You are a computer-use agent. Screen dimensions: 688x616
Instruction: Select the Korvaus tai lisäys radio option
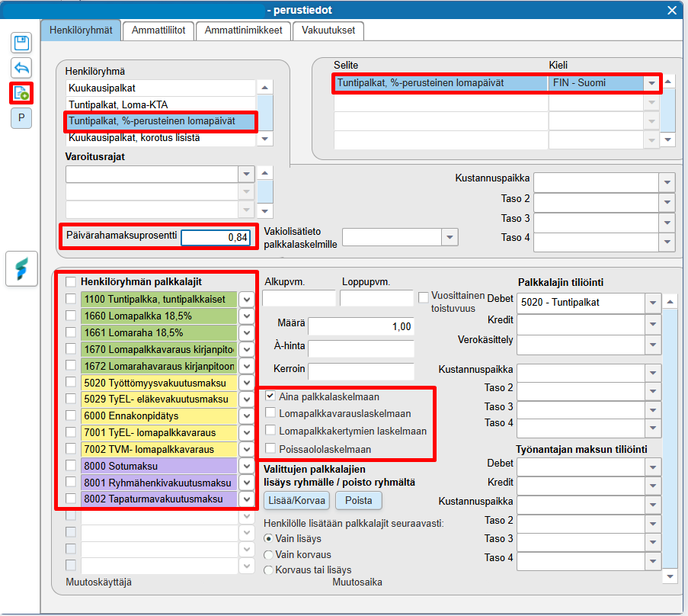(x=268, y=570)
